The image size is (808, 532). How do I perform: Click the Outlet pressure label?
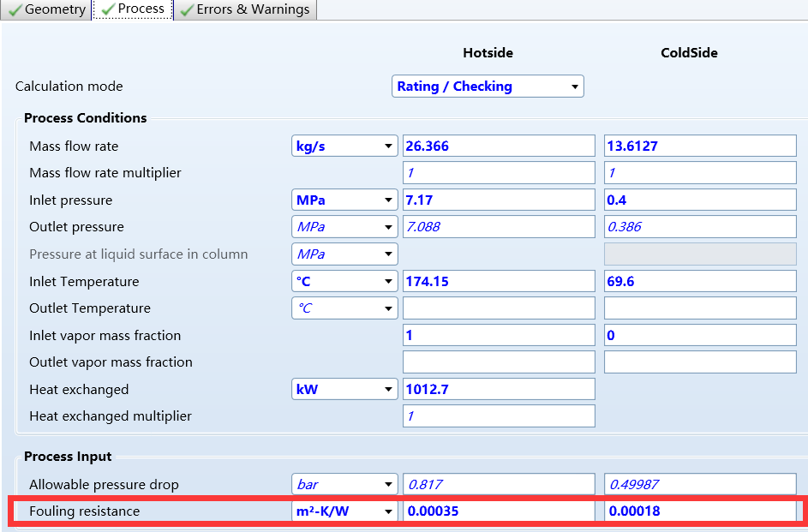pos(76,227)
